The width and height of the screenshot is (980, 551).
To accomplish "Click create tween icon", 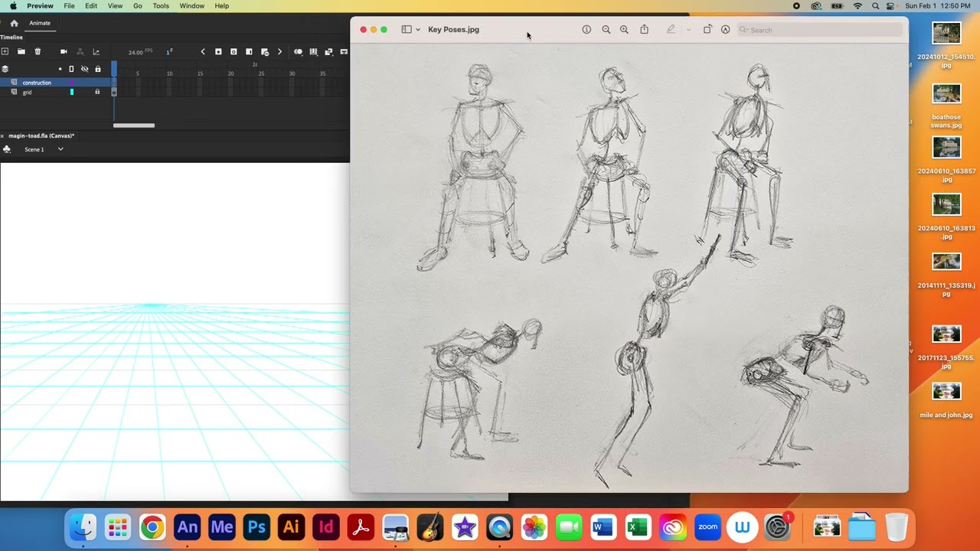I will point(328,51).
